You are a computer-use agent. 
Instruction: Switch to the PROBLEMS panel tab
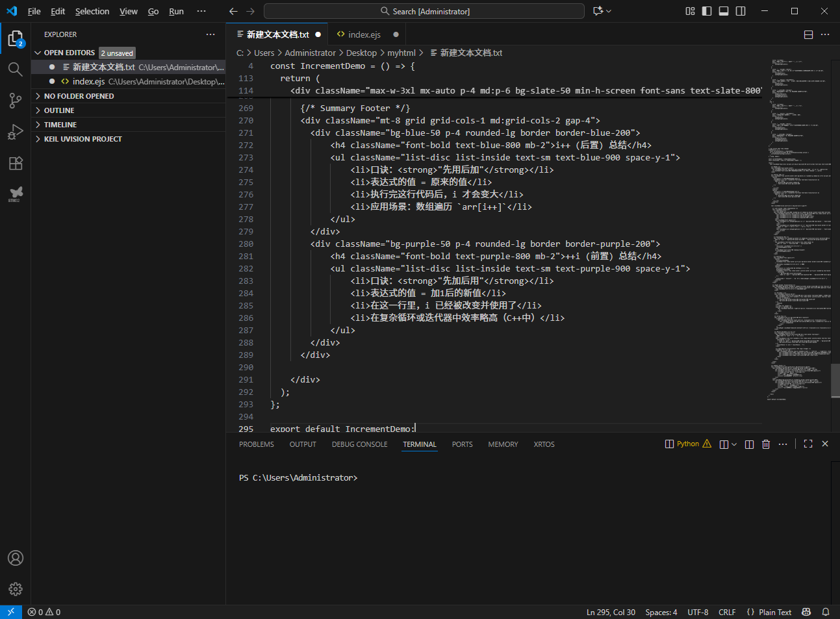point(257,444)
